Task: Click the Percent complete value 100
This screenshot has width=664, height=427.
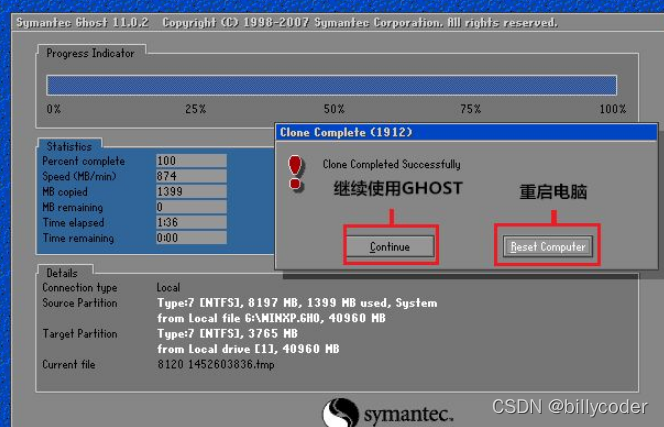Action: tap(191, 161)
